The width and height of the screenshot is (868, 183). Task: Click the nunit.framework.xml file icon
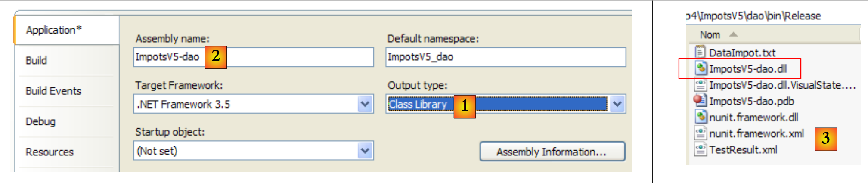pos(701,133)
